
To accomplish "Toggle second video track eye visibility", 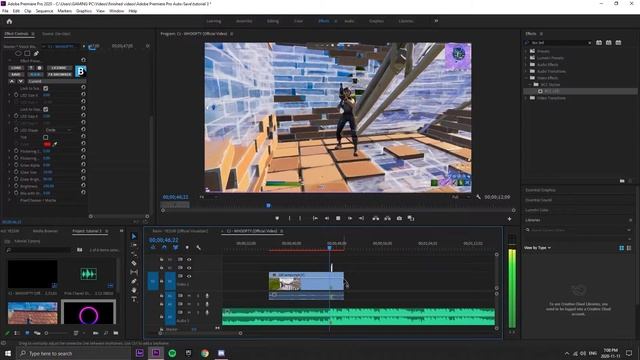I will tap(189, 268).
